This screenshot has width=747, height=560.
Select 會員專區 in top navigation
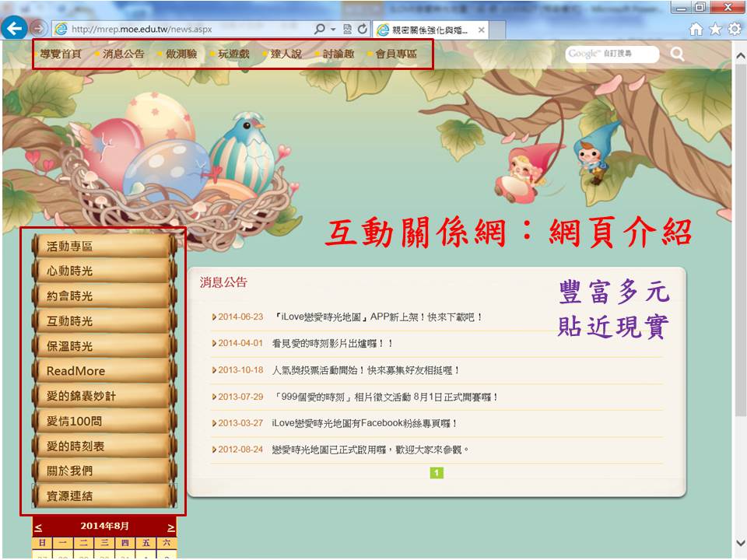(x=395, y=54)
